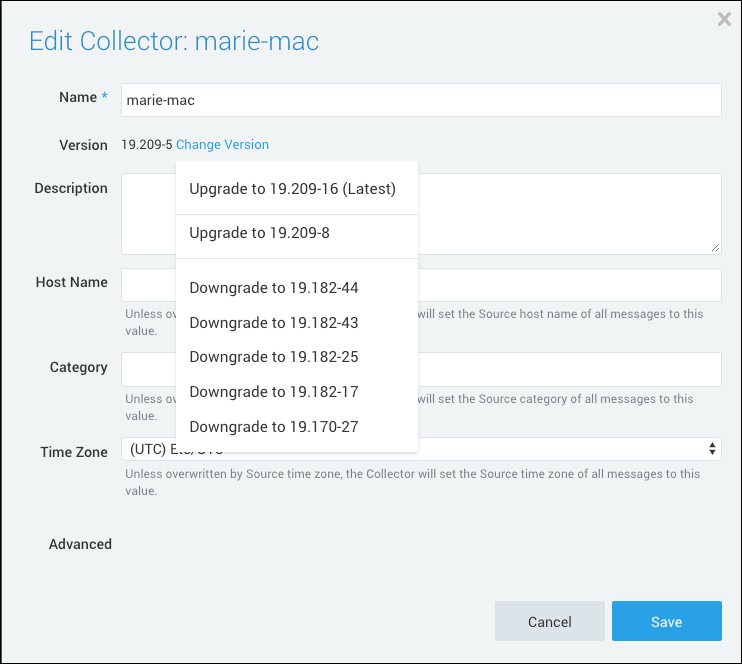Screen dimensions: 742x664
Task: Choose Downgrade to 19.182-25
Action: 273,357
